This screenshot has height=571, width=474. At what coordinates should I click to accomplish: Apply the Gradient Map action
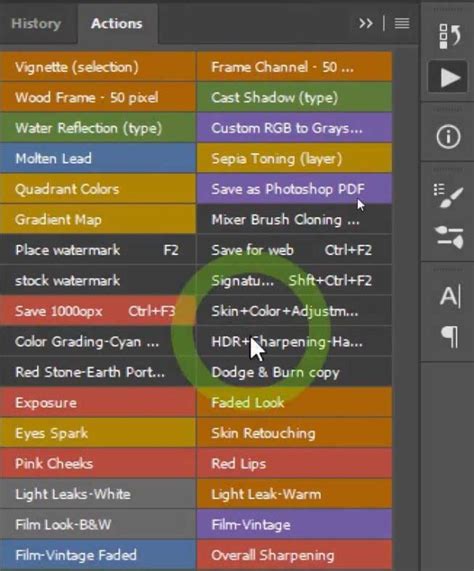tap(98, 219)
